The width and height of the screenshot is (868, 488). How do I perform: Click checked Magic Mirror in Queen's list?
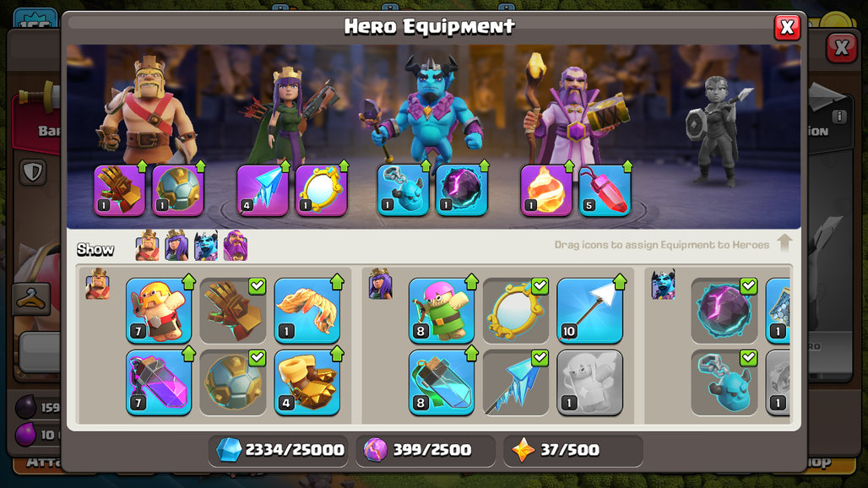pyautogui.click(x=516, y=311)
